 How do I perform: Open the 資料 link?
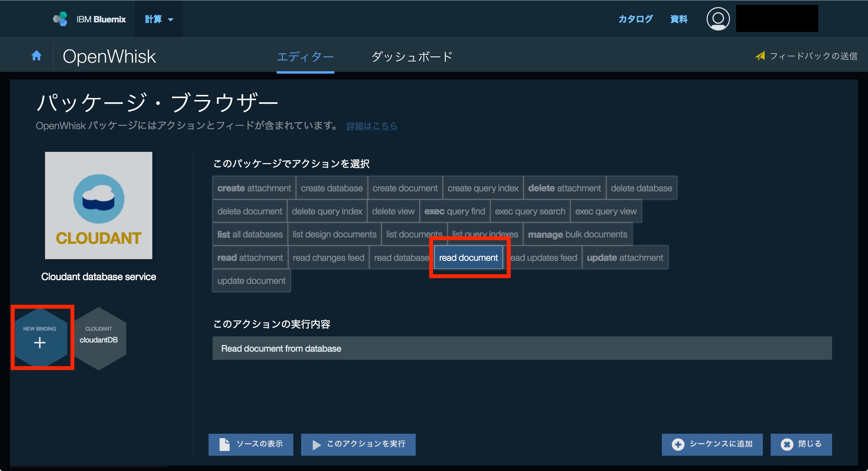(679, 19)
